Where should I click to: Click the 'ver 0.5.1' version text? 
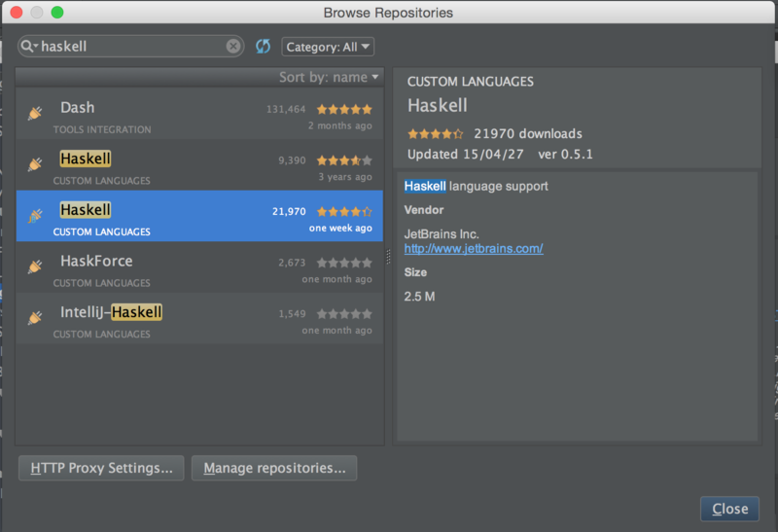(565, 155)
